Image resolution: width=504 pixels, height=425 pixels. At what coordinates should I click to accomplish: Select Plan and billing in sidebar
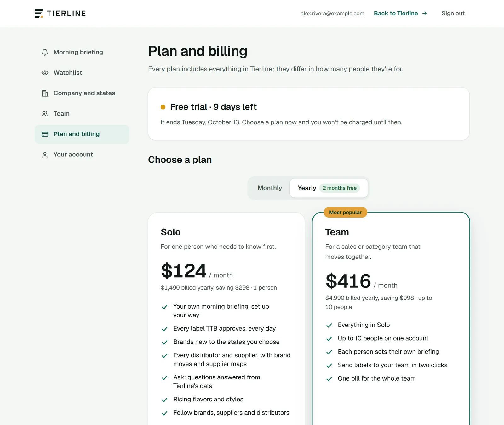click(82, 134)
